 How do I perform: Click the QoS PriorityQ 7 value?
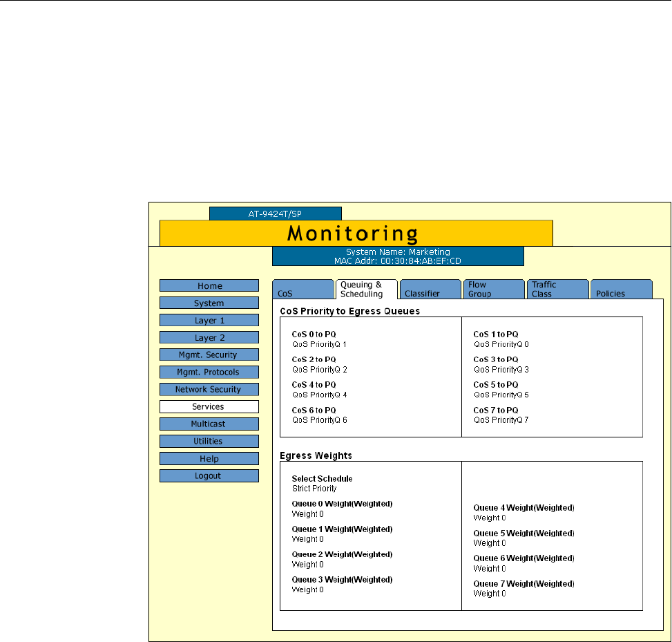tap(501, 420)
